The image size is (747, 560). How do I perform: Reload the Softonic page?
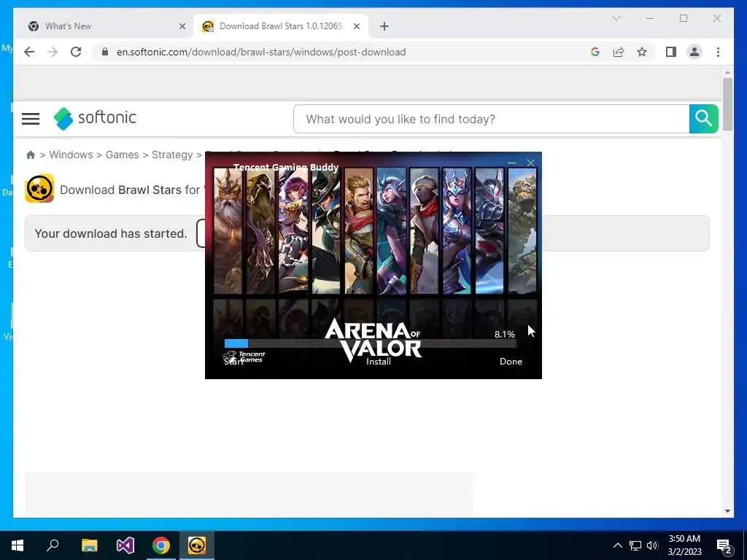point(76,52)
